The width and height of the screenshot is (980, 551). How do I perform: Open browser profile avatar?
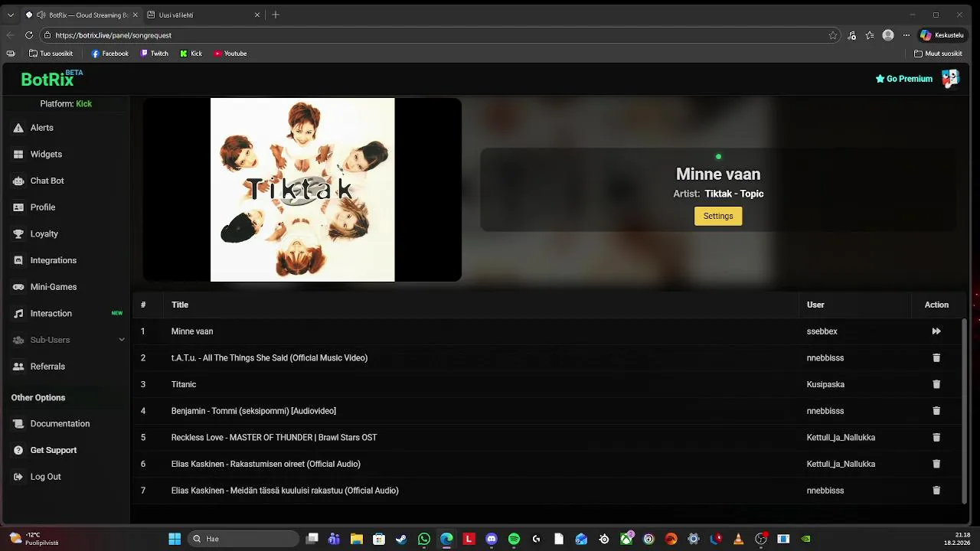(x=888, y=35)
